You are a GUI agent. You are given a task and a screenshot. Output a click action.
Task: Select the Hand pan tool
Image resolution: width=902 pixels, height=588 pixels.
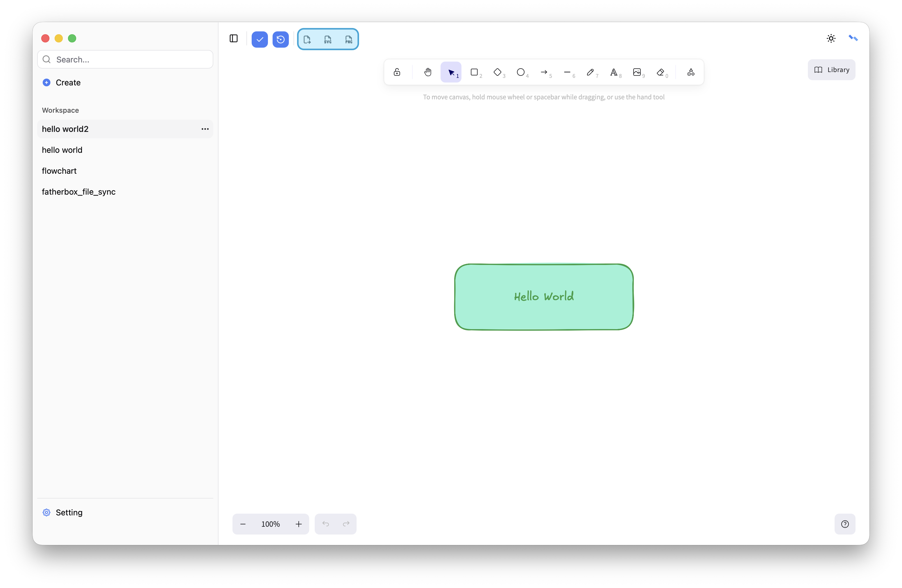(427, 72)
